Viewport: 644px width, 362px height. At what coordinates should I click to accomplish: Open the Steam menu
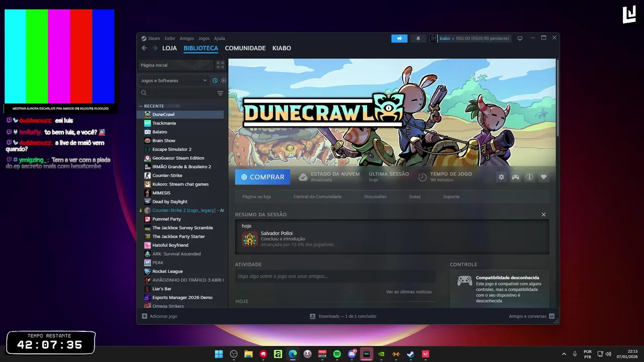pyautogui.click(x=150, y=38)
